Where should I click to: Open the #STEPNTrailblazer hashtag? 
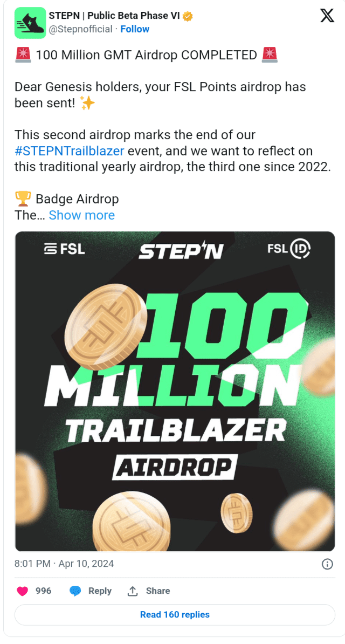70,150
